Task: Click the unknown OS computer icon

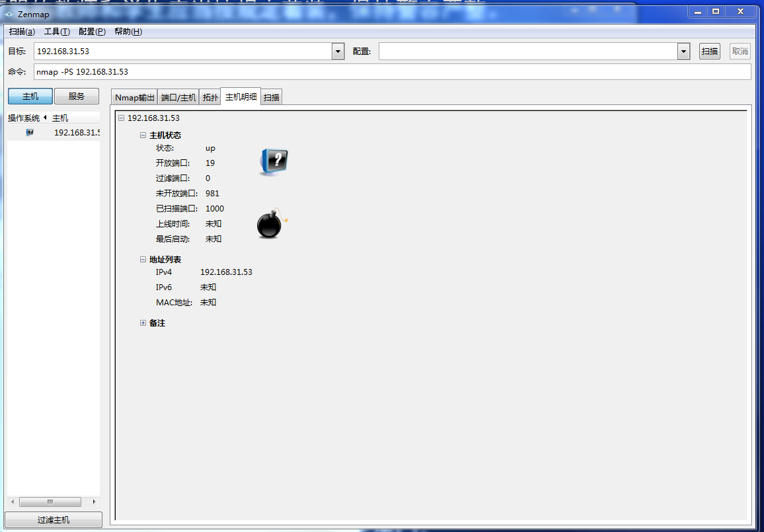Action: click(274, 162)
